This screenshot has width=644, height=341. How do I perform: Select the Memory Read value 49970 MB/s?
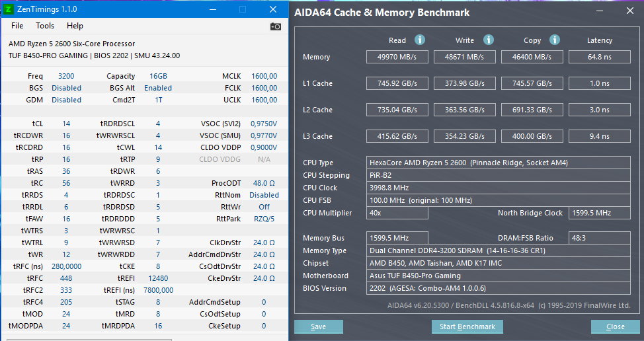(x=397, y=57)
